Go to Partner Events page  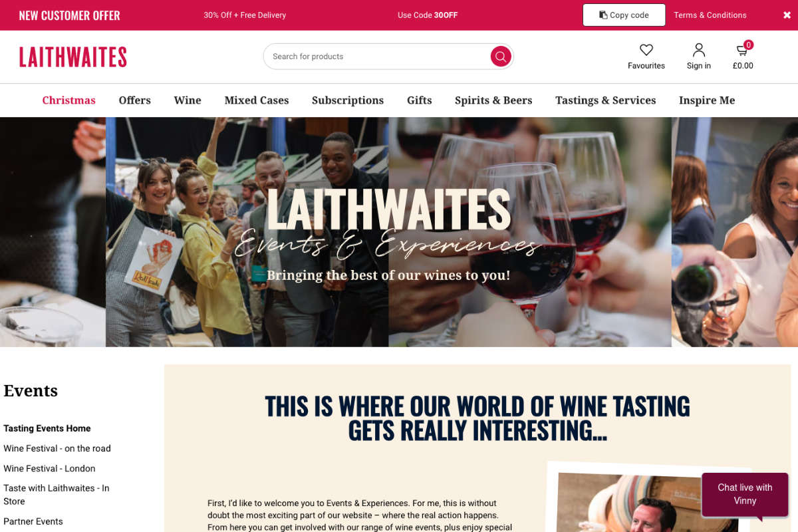33,521
